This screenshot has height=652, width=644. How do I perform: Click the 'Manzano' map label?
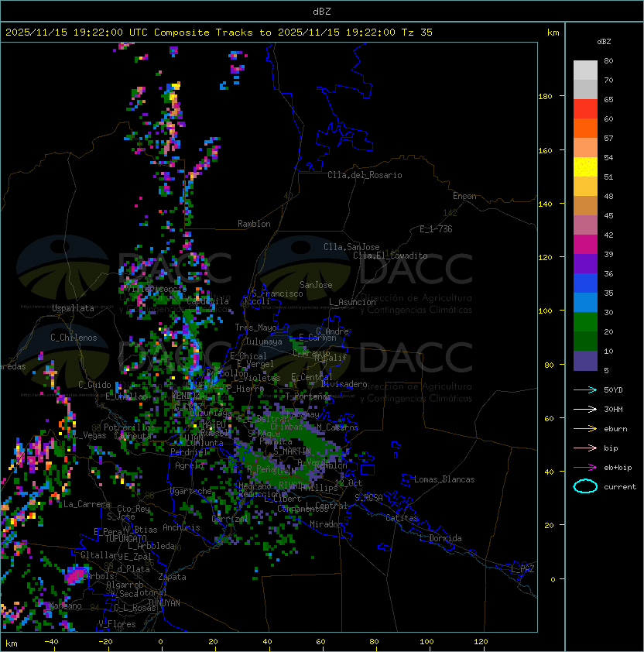65,606
